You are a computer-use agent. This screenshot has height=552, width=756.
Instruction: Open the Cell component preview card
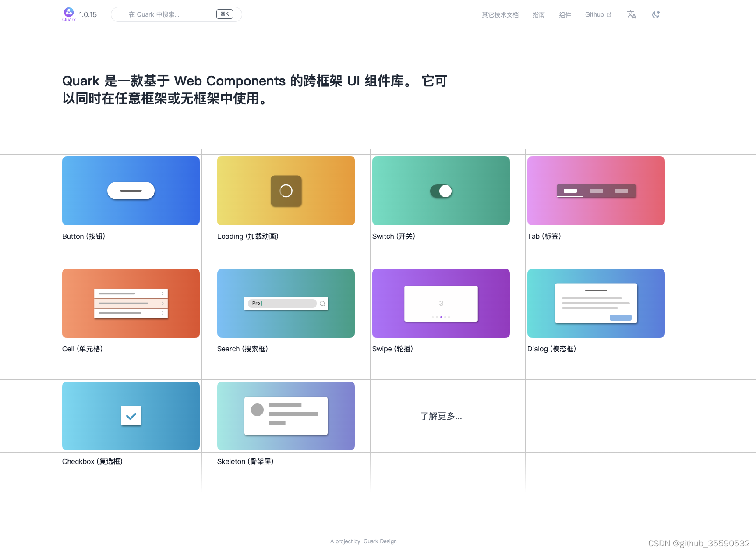click(131, 303)
